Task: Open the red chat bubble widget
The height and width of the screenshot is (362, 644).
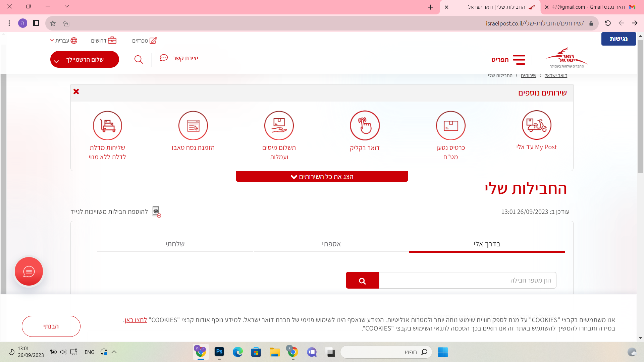Action: point(29,271)
